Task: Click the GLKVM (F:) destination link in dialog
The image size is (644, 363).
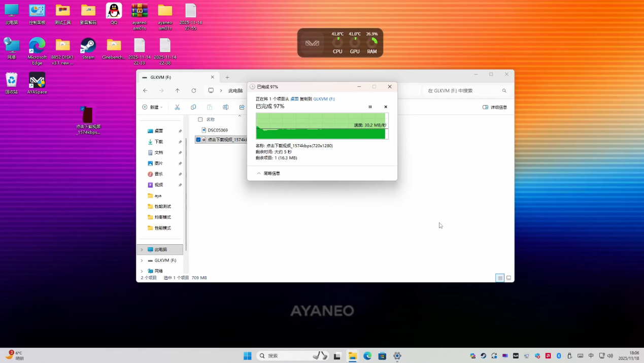Action: 324,99
